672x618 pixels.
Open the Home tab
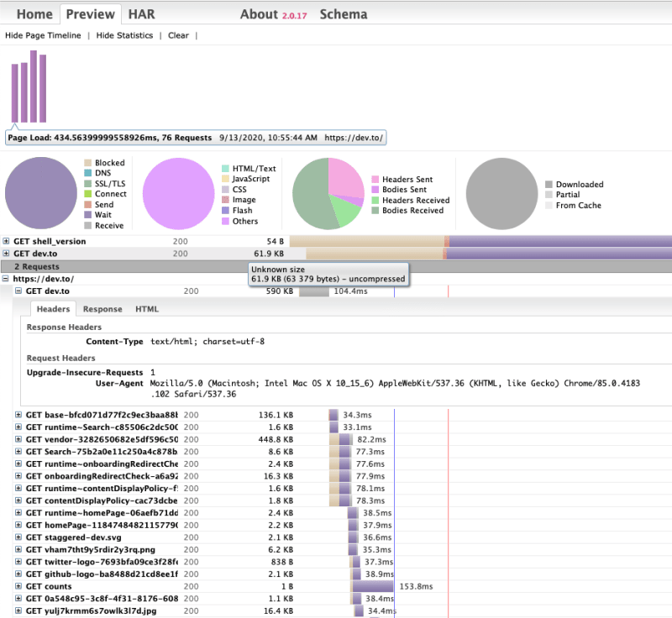(x=34, y=14)
